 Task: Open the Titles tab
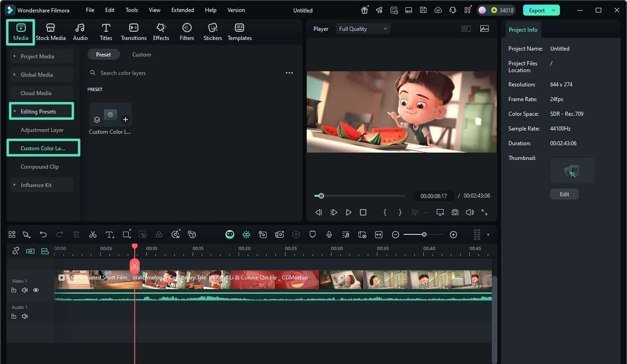[x=106, y=32]
